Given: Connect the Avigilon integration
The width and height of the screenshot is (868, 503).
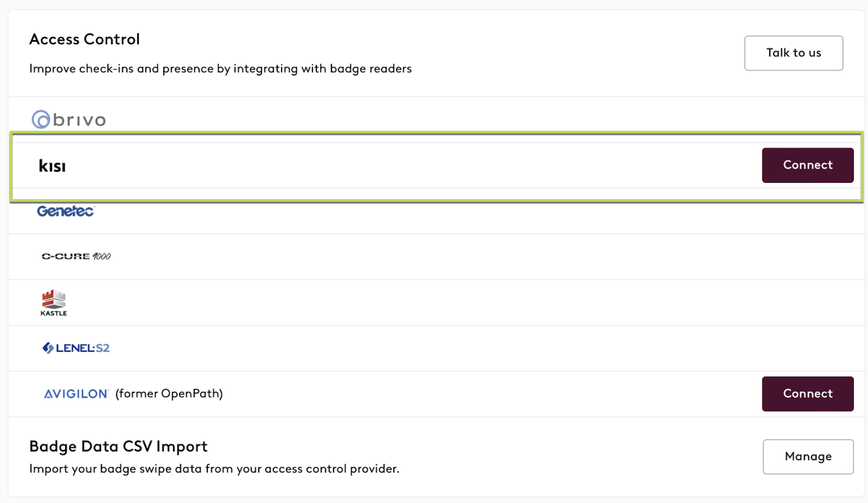Looking at the screenshot, I should 808,394.
